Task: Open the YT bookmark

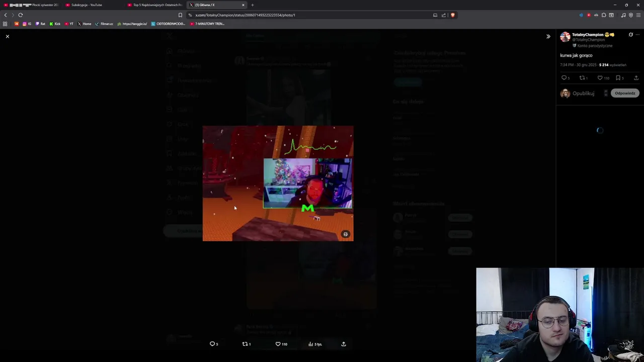Action: coord(69,24)
